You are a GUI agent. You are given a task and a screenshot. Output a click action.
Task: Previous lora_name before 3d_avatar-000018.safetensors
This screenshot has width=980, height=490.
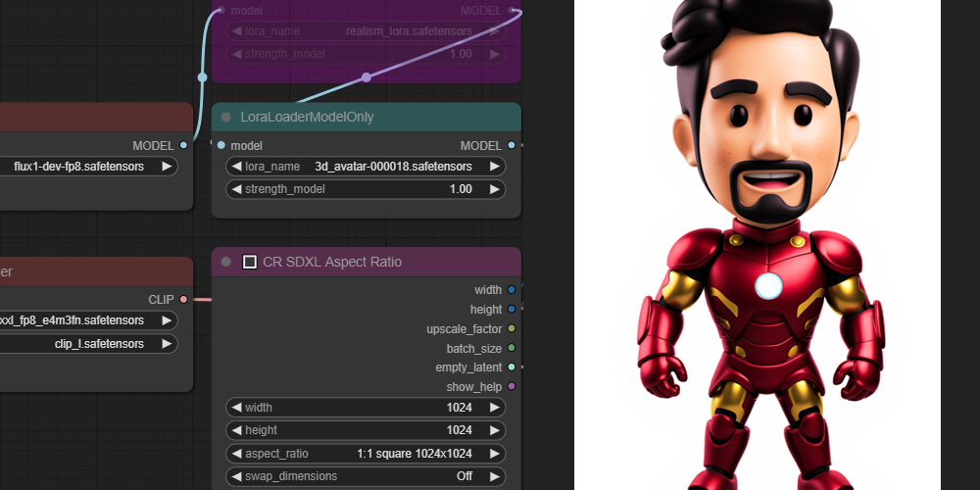pos(236,167)
